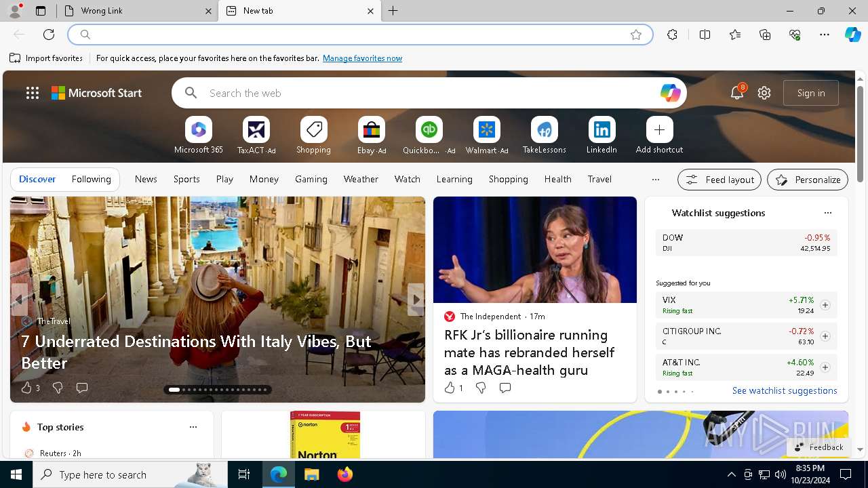The width and height of the screenshot is (868, 488).
Task: Open a new browser tab
Action: click(x=393, y=11)
